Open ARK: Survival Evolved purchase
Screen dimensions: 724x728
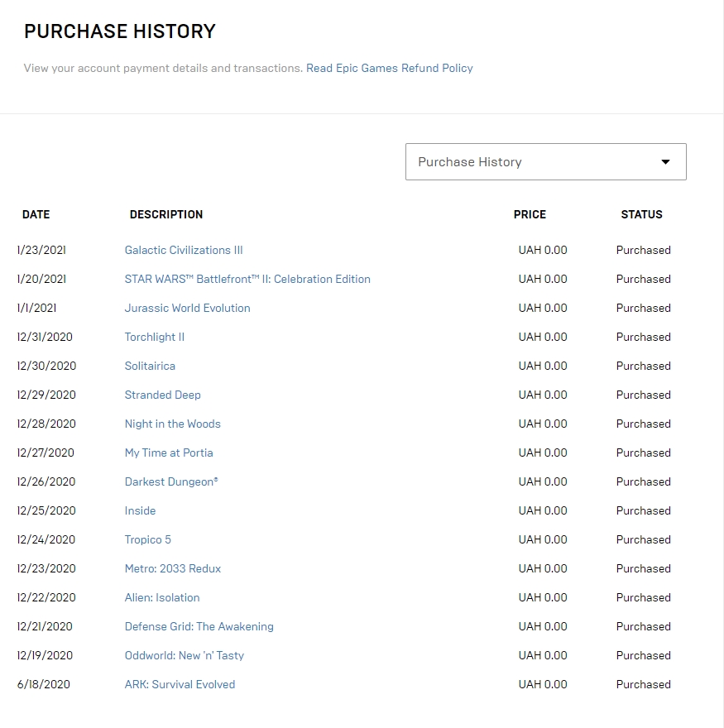coord(180,684)
